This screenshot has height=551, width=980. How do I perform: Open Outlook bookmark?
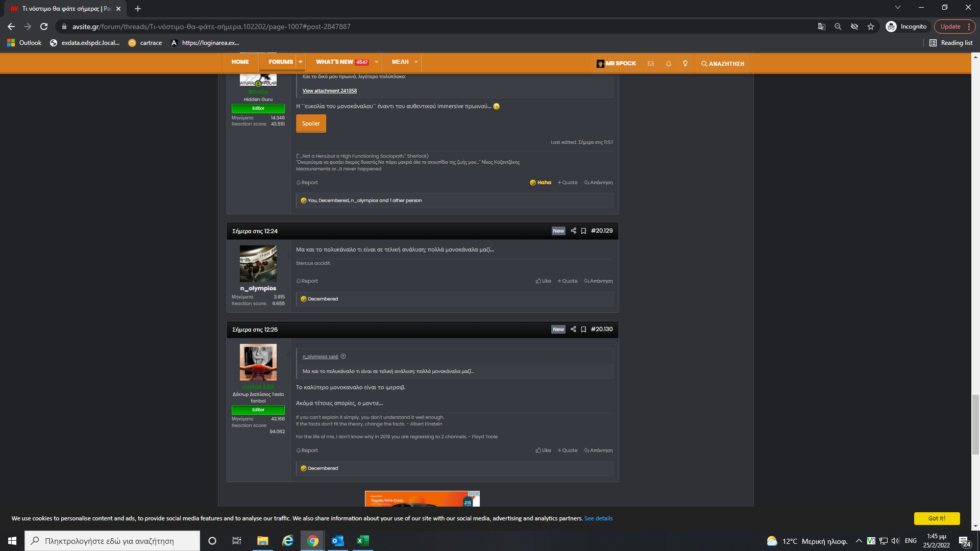pos(24,43)
